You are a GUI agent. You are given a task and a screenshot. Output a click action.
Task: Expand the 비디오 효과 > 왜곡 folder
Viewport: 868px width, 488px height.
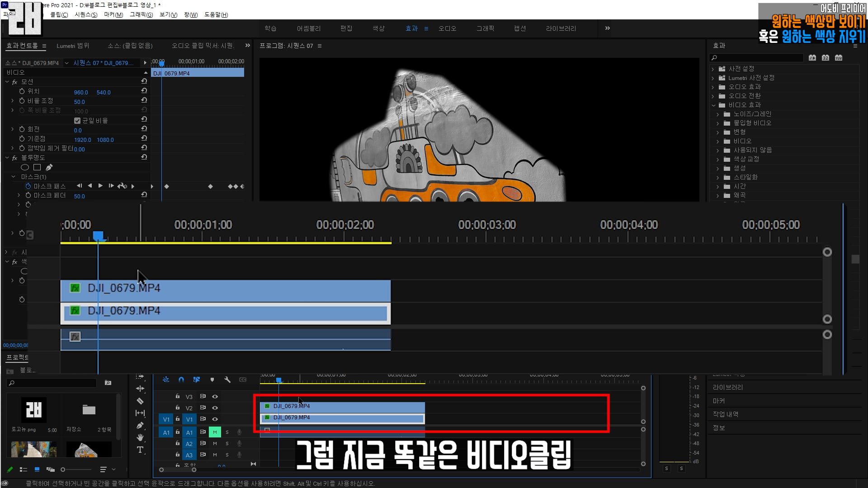[717, 196]
